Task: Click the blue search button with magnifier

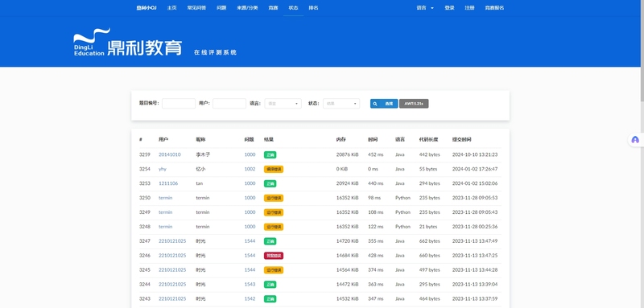Action: tap(384, 104)
